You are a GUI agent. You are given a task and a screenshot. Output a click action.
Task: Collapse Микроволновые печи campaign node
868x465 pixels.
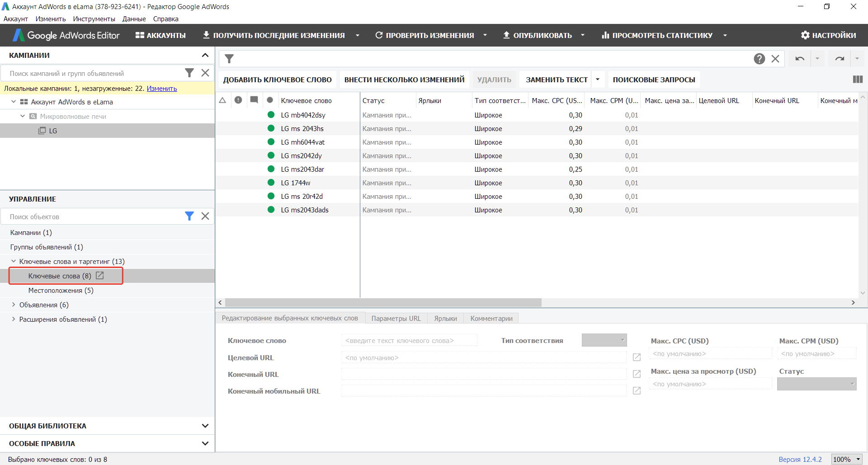tap(23, 116)
